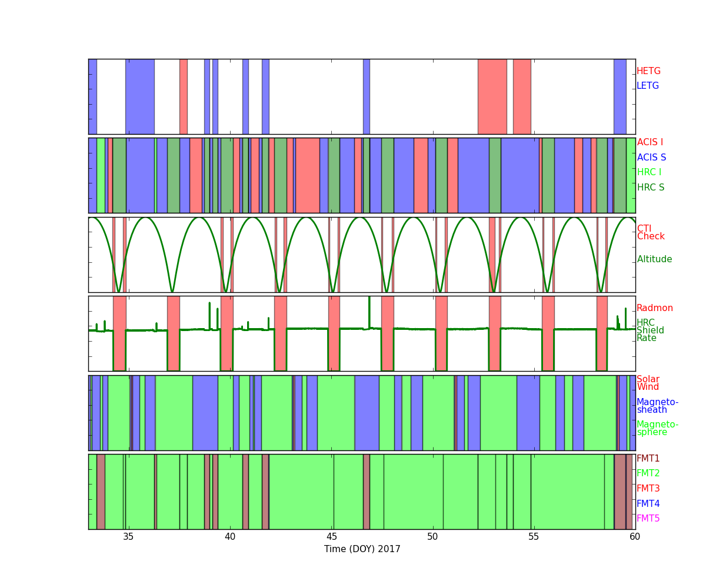
Task: Click the HETG legend label
Action: pos(648,71)
